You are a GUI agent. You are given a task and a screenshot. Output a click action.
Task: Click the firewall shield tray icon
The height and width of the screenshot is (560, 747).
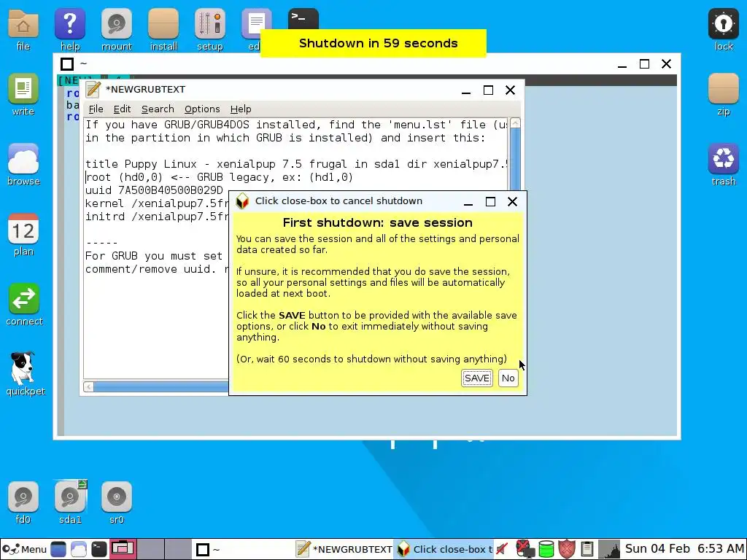point(566,550)
